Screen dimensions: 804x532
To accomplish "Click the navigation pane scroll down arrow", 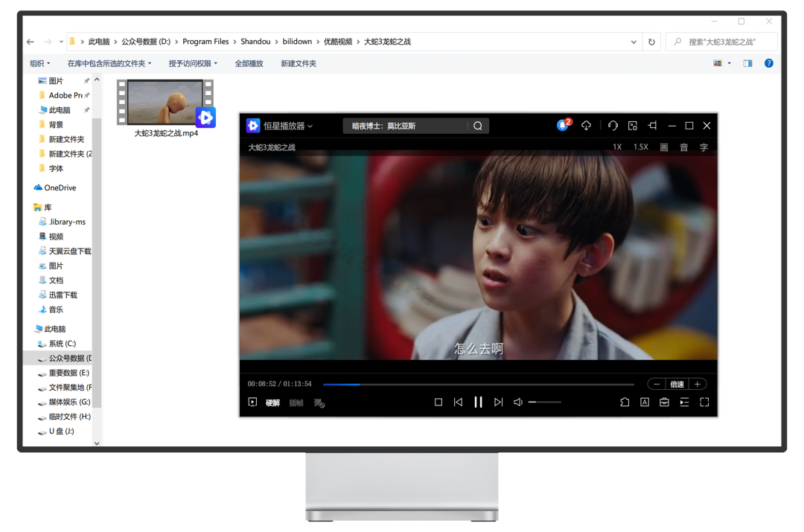I will coord(97,443).
